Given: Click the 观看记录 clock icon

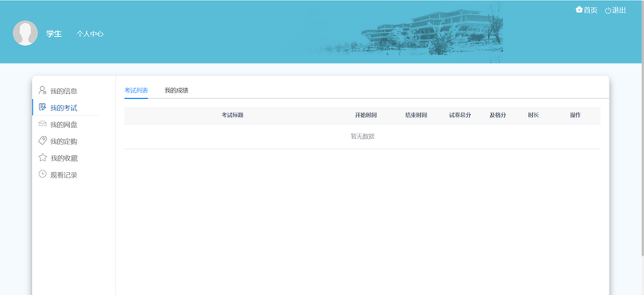Looking at the screenshot, I should point(43,174).
